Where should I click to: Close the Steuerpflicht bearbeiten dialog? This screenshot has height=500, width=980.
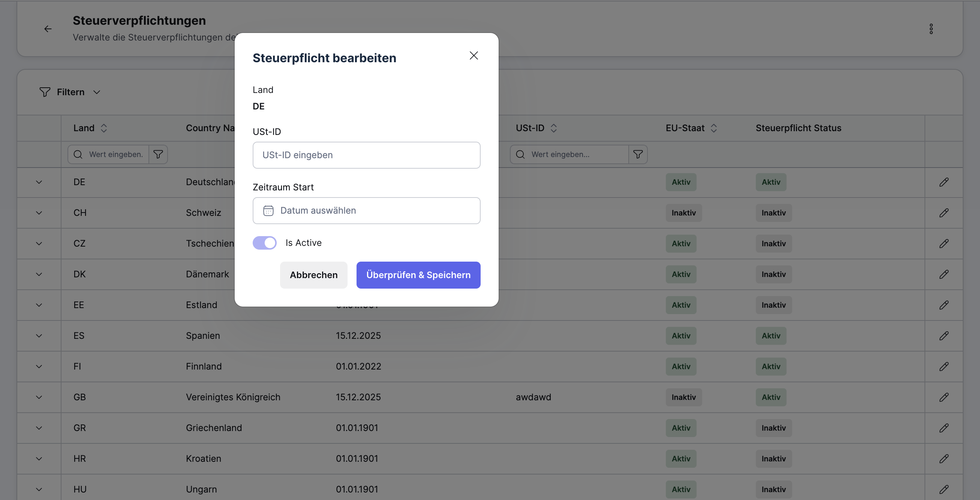pyautogui.click(x=473, y=55)
